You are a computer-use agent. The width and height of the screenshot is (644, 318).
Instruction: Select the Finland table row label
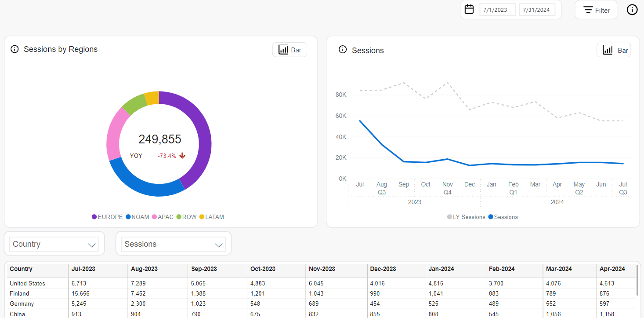coord(19,293)
